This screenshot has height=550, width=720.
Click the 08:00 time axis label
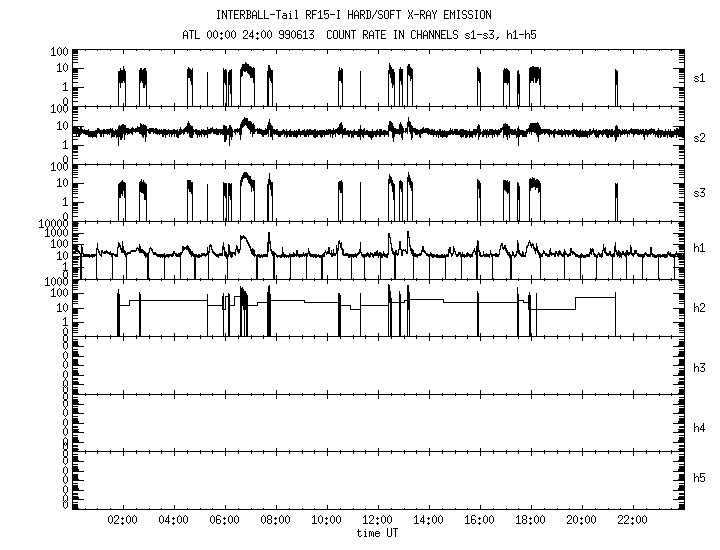pyautogui.click(x=276, y=521)
